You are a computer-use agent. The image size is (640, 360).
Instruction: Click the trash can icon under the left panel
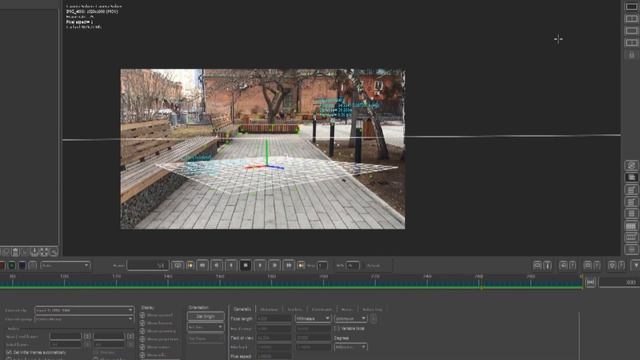[x=16, y=252]
